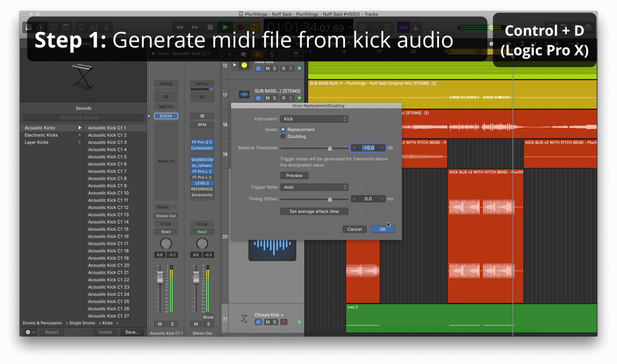Click Set average attack time
This screenshot has height=364, width=617.
[314, 211]
